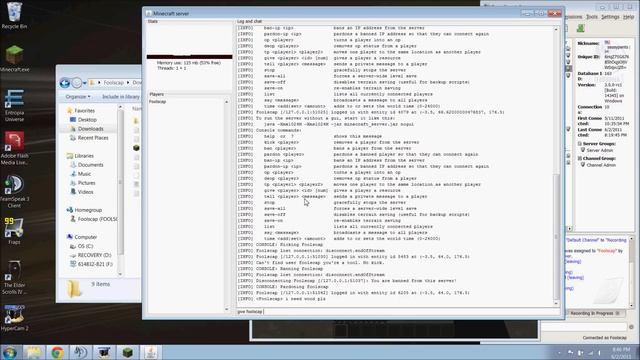The width and height of the screenshot is (640, 360).
Task: Open the OS (C:) drive in Explorer
Action: tap(85, 246)
